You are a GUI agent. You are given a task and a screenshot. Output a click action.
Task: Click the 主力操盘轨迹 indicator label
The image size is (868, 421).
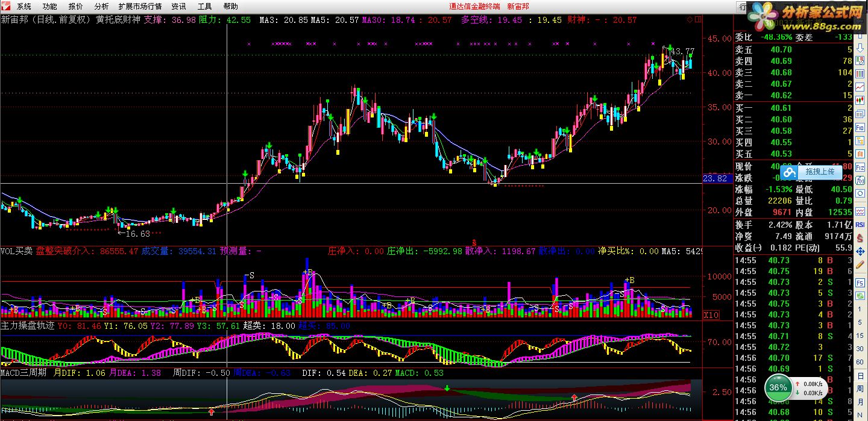click(28, 325)
